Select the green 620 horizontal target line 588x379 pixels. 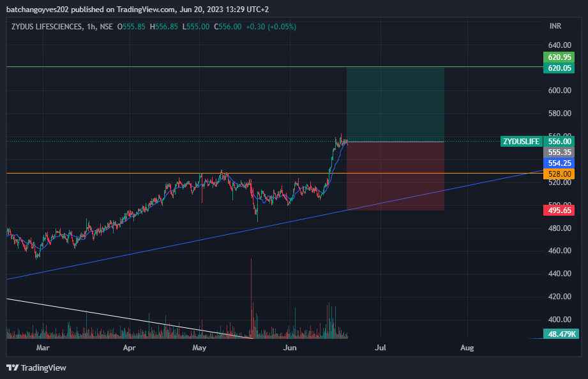tap(275, 67)
